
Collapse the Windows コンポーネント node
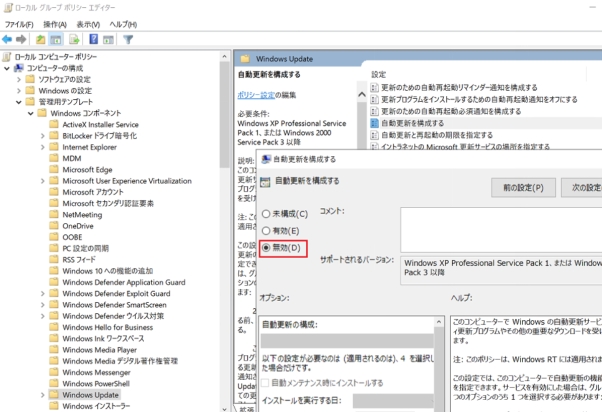pyautogui.click(x=31, y=113)
